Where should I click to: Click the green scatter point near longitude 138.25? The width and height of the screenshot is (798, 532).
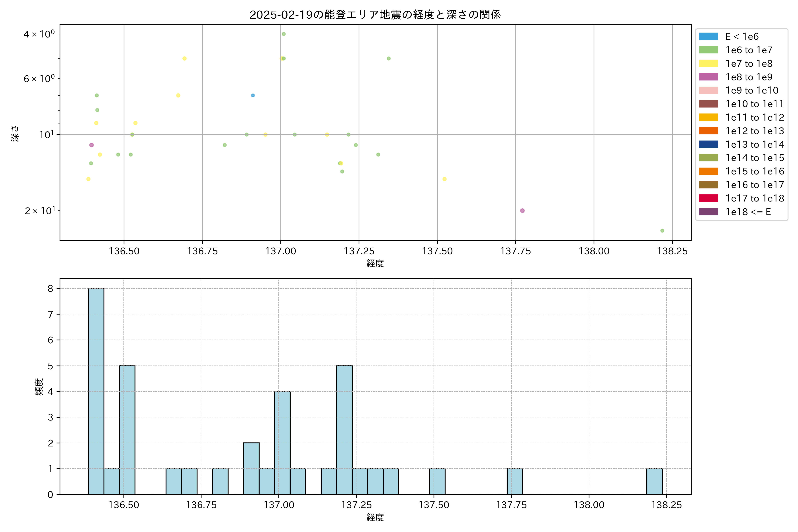pos(662,231)
